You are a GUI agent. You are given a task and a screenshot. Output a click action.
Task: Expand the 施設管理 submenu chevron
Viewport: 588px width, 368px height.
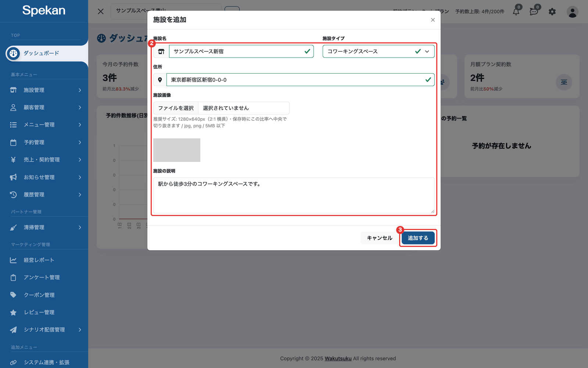pos(80,90)
